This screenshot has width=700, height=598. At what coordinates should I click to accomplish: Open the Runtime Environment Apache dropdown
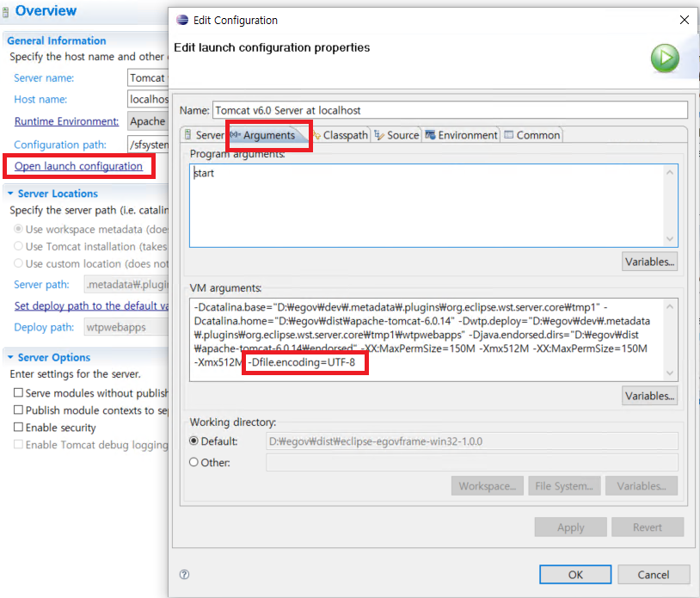[148, 121]
